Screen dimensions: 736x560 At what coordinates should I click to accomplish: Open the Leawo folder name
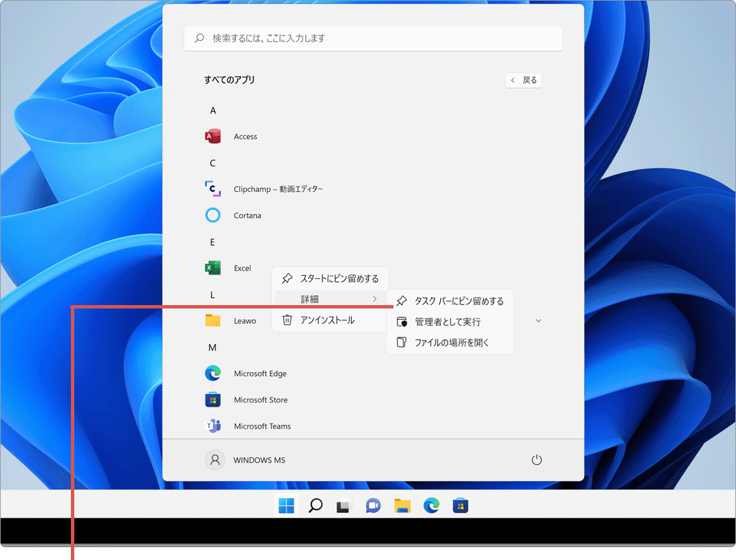point(245,320)
